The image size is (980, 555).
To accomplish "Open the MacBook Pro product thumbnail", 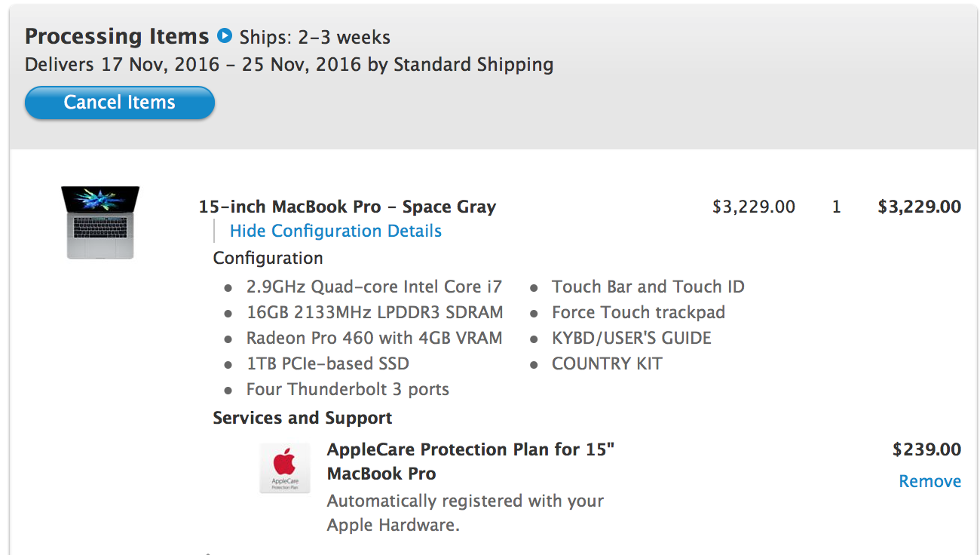I will 100,222.
